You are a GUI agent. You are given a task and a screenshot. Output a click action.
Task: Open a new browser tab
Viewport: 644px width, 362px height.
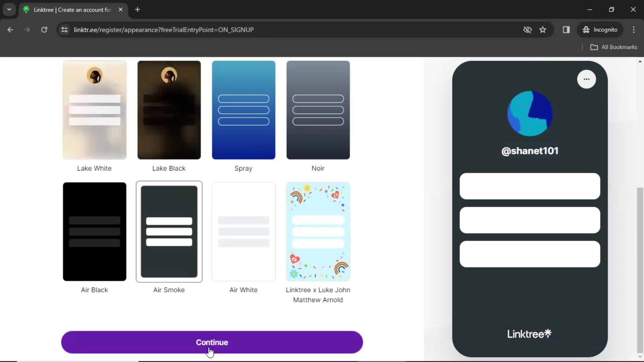click(138, 9)
